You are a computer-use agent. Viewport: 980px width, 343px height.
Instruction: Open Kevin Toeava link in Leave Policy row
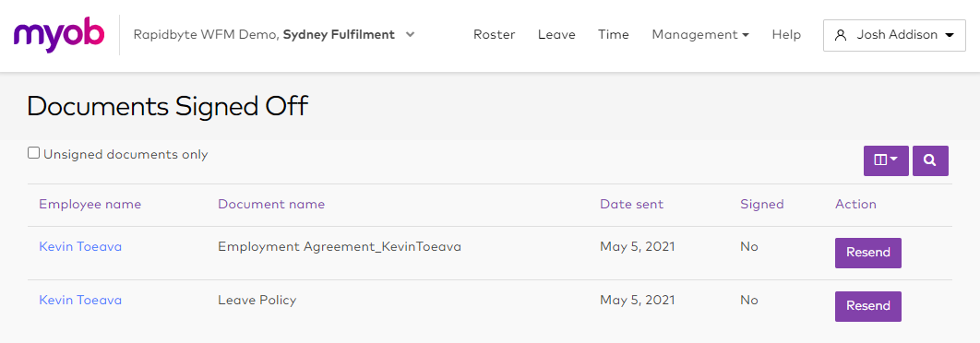pos(80,301)
